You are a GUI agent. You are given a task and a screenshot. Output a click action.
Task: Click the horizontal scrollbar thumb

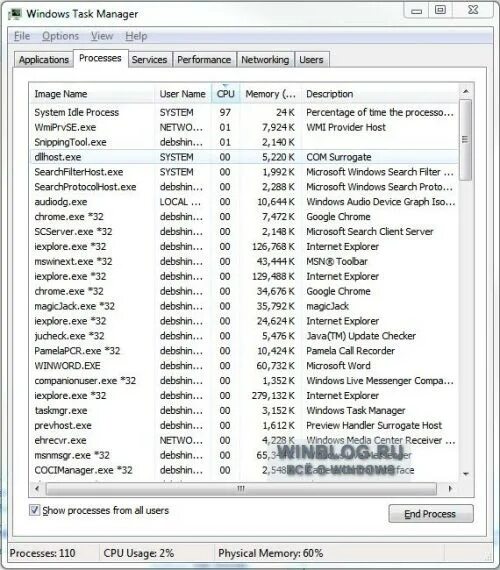click(x=241, y=489)
